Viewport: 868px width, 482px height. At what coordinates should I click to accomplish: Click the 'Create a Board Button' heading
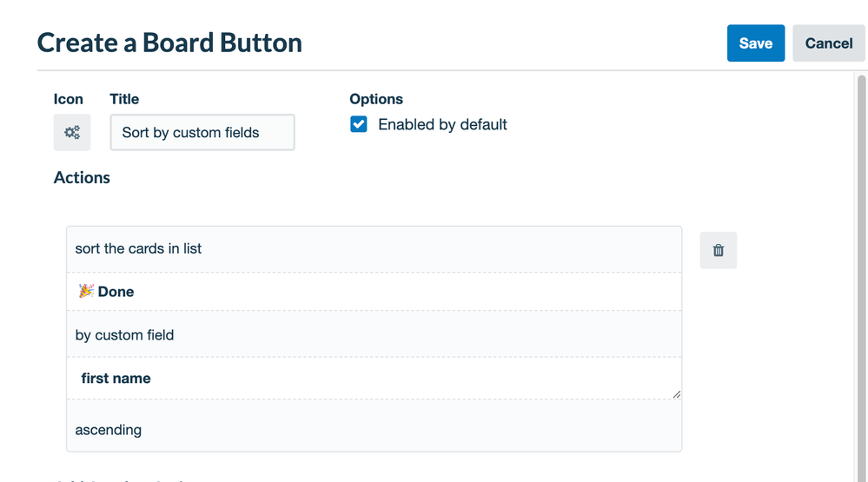point(169,43)
